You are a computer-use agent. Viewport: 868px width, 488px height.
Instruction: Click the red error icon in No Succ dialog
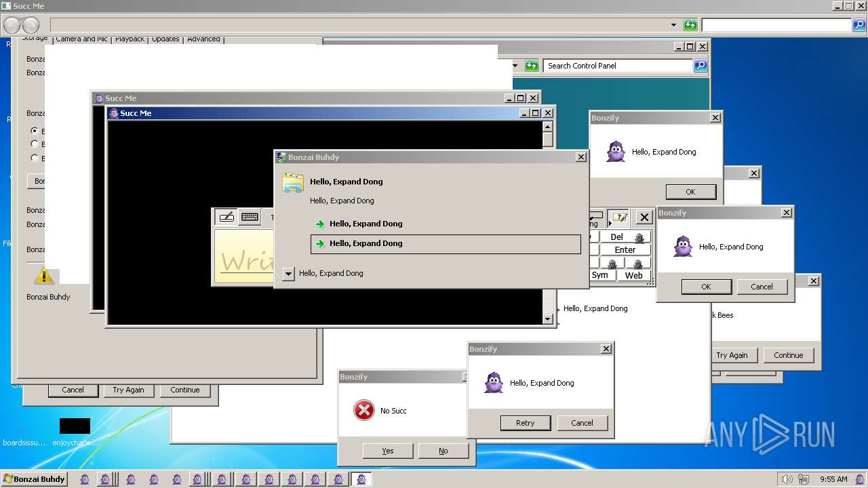point(364,410)
